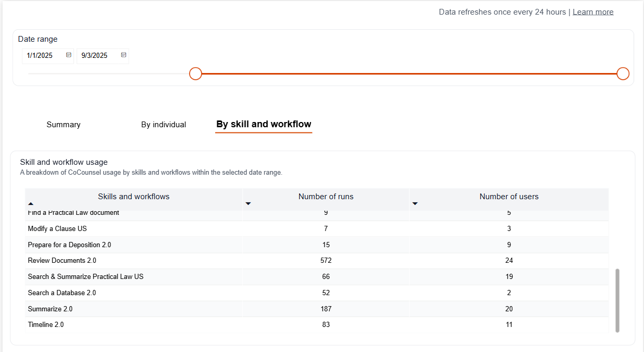Switch to the Summary tab

(64, 125)
